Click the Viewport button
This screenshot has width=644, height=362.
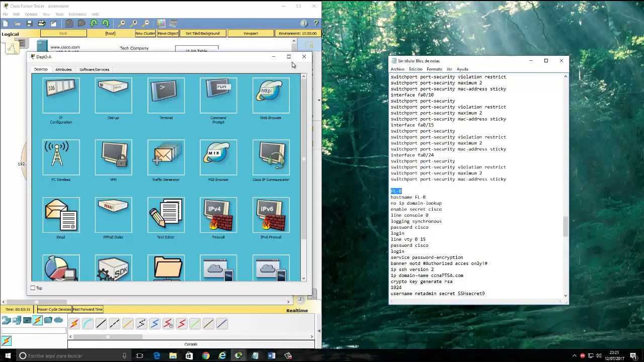[251, 33]
